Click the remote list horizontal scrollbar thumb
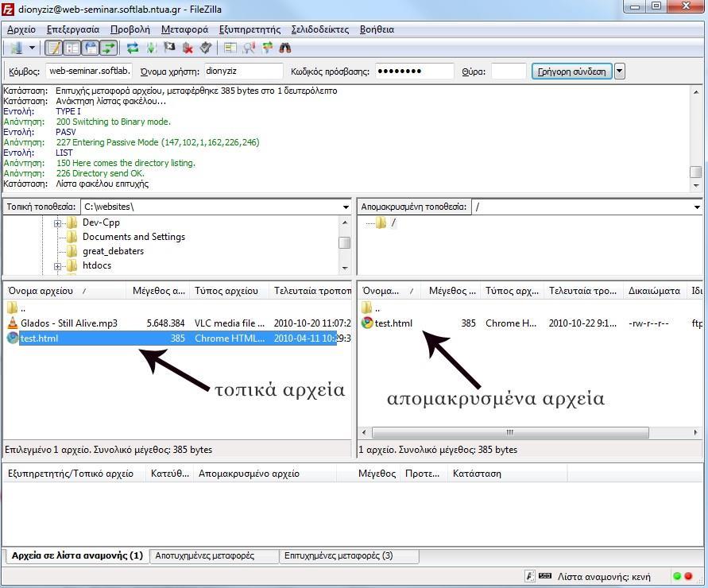Viewport: 708px width, 588px height. (510, 432)
